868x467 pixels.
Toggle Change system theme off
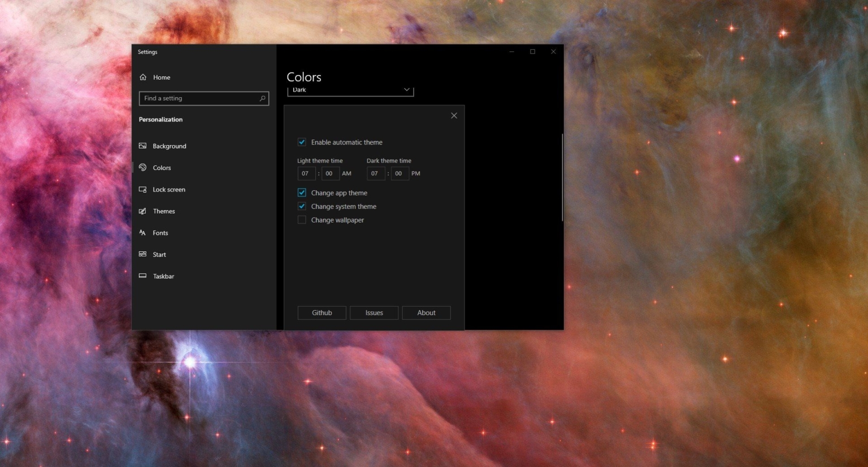pos(302,206)
